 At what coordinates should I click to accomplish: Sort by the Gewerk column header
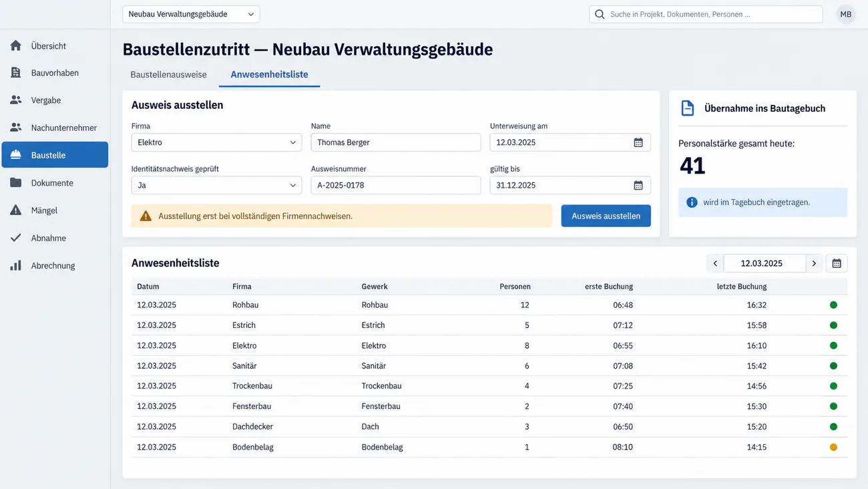375,286
